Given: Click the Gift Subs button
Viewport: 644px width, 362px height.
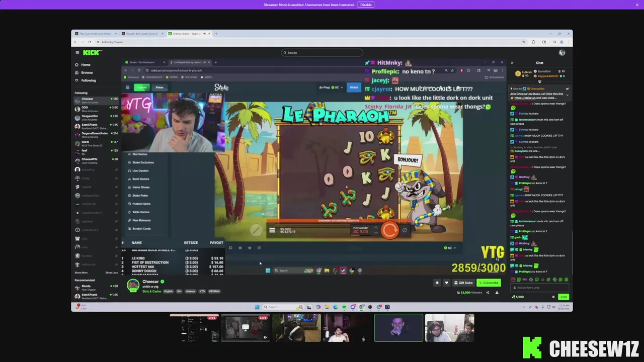Looking at the screenshot, I should coord(463,283).
